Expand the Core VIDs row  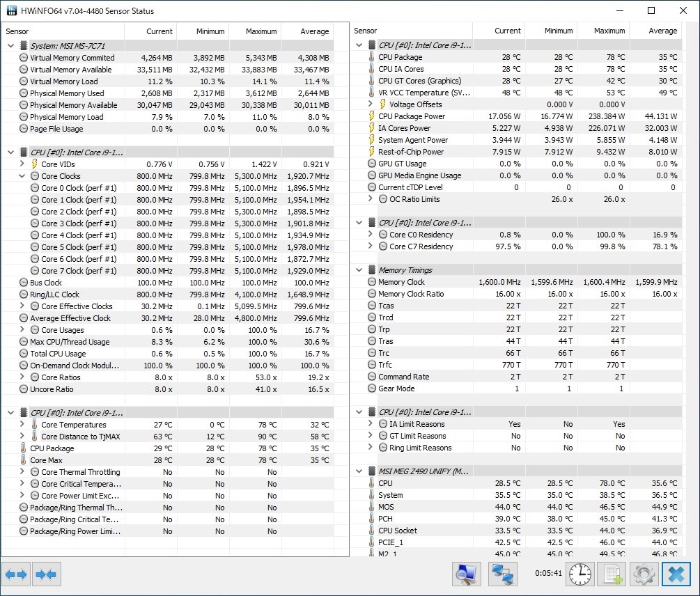pos(22,164)
